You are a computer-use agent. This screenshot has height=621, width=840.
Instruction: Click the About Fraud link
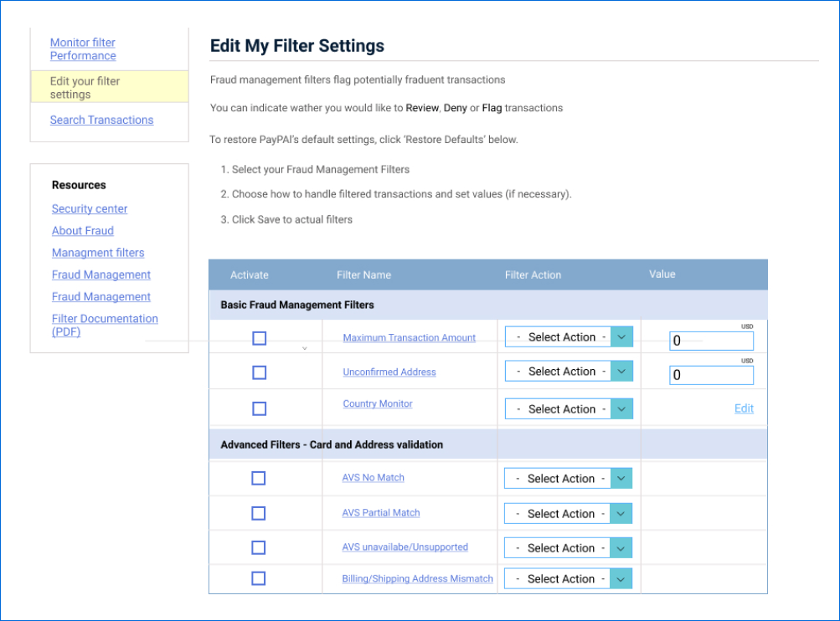pos(83,231)
